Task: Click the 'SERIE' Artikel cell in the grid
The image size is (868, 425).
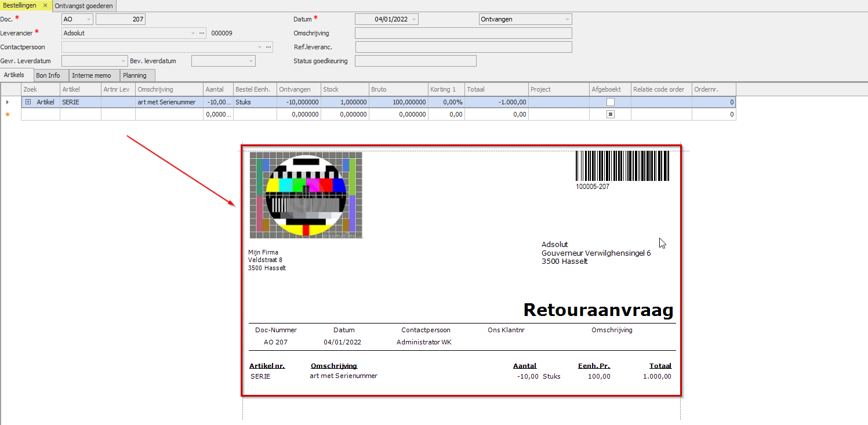Action: (81, 102)
